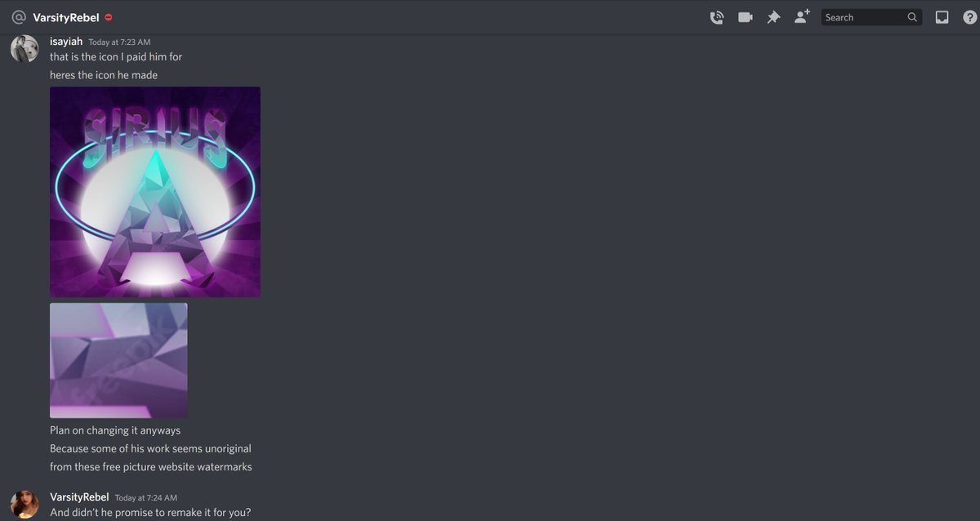The width and height of the screenshot is (980, 521).
Task: Click VarsityRebel username above the reply
Action: (x=79, y=497)
